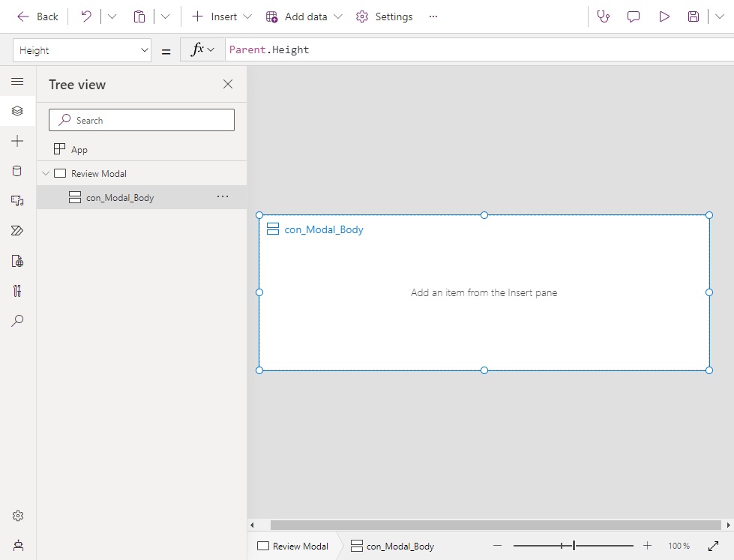Viewport: 734px width, 560px height.
Task: Click the Back button
Action: [37, 16]
